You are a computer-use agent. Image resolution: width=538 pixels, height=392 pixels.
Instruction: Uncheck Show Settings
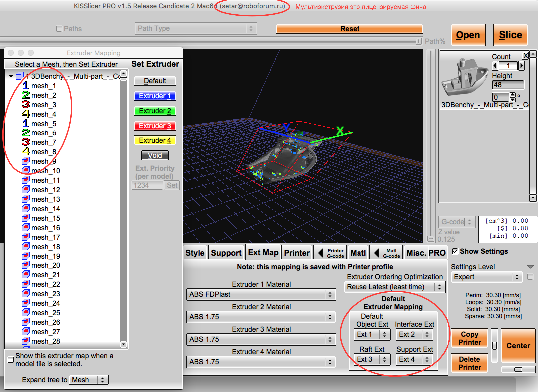pyautogui.click(x=455, y=251)
